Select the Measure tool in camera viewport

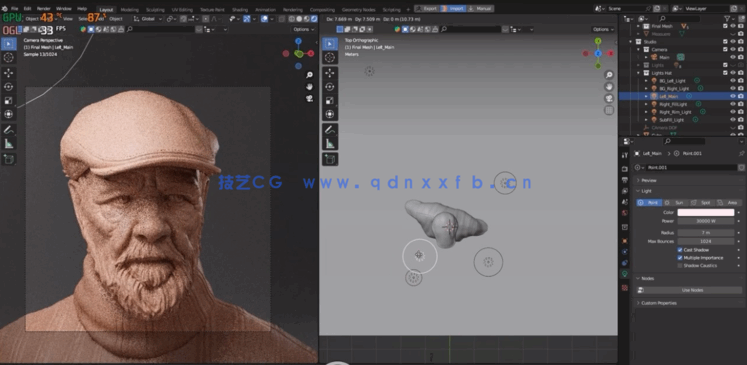(x=9, y=143)
